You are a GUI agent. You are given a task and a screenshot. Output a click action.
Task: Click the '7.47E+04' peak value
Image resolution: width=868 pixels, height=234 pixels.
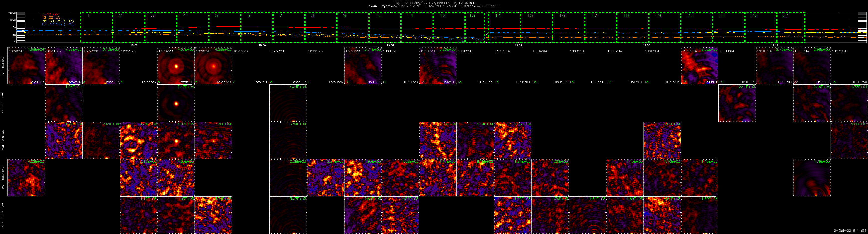(186, 87)
